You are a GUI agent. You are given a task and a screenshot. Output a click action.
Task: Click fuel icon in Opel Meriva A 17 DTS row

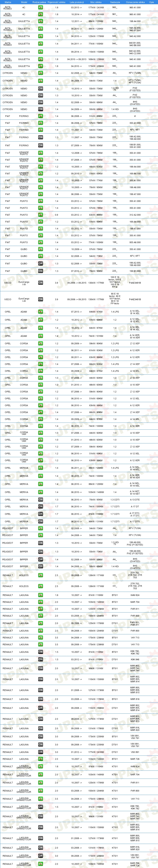coord(40,522)
